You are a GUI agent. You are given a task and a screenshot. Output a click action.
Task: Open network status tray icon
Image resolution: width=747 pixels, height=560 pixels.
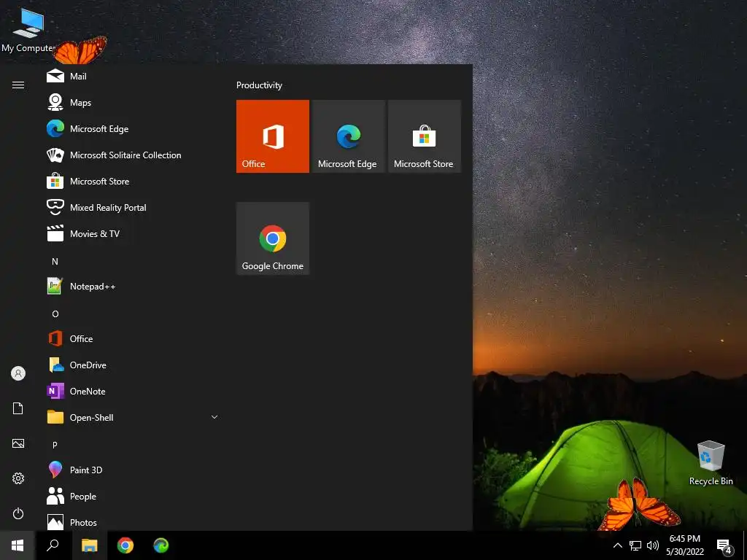pos(635,545)
